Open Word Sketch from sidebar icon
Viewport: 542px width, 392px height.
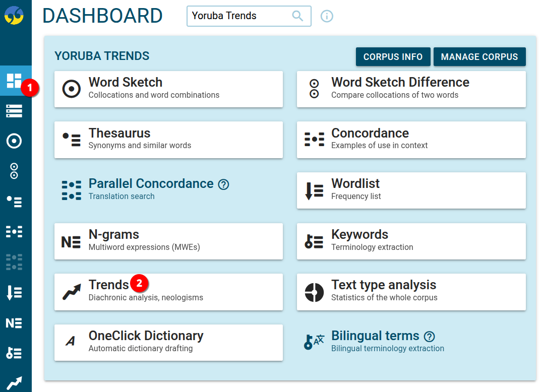[x=14, y=141]
